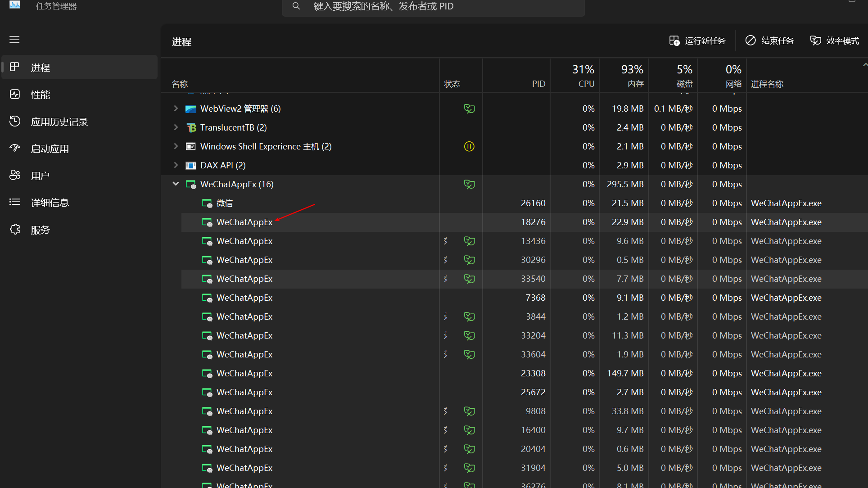The image size is (868, 488).
Task: Click 运行新任务 run new task button
Action: click(697, 41)
